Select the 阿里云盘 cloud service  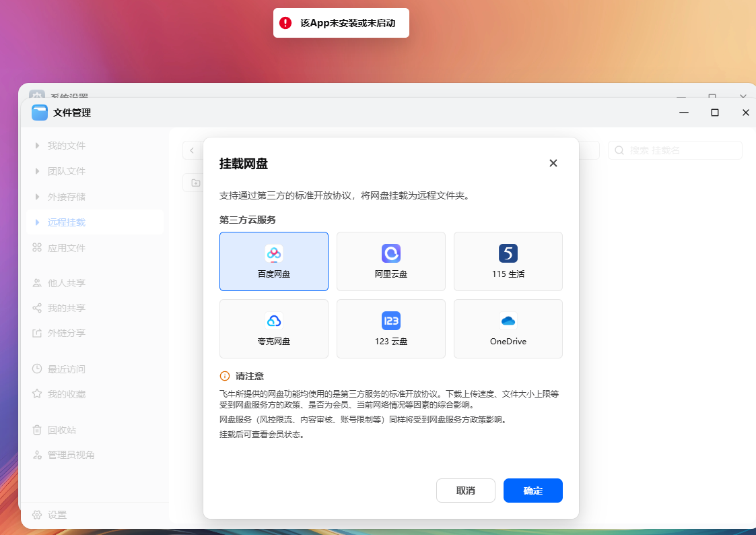390,261
